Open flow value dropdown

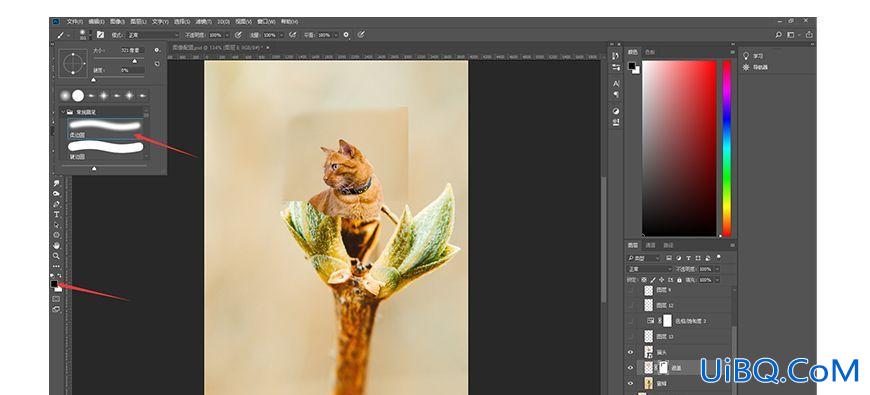click(x=282, y=35)
